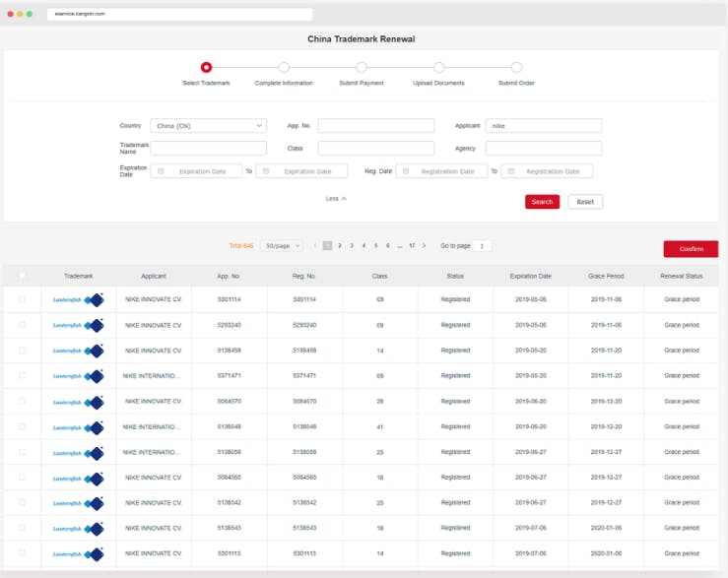Click the Status column header
This screenshot has width=728, height=578.
(x=455, y=277)
